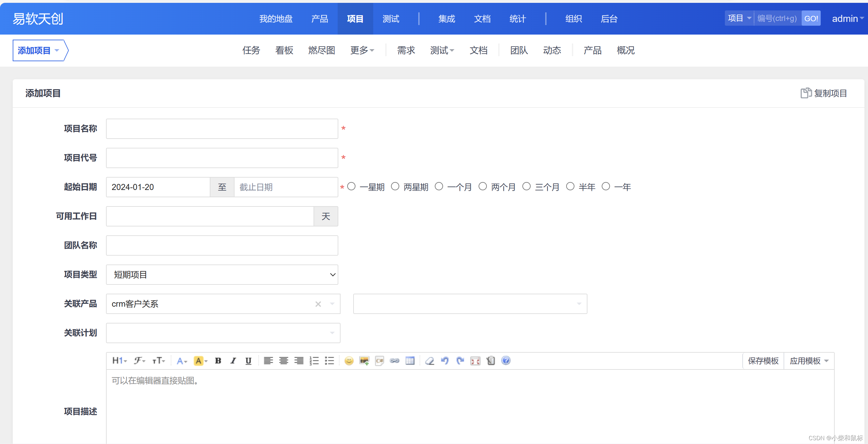The image size is (868, 444).
Task: Insert a table using table icon
Action: pyautogui.click(x=410, y=361)
